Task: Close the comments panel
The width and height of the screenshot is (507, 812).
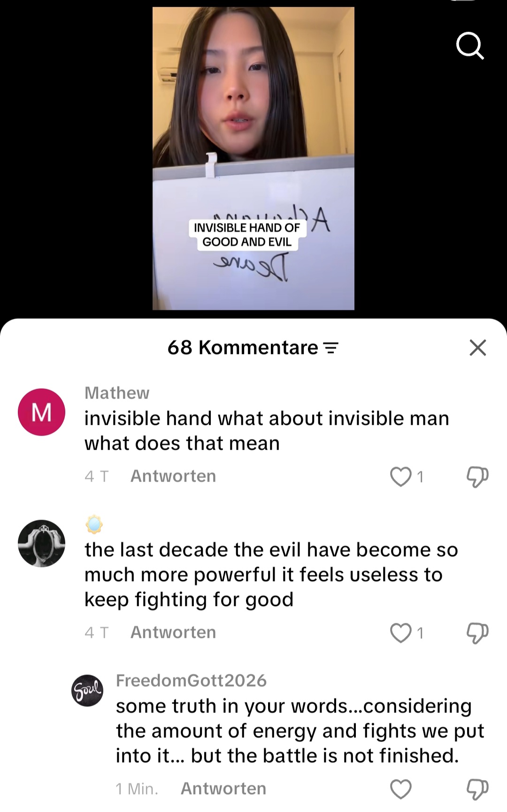Action: click(x=477, y=348)
